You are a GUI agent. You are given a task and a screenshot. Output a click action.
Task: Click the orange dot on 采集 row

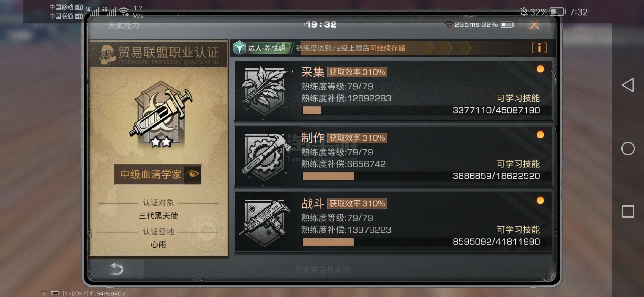[x=540, y=69]
